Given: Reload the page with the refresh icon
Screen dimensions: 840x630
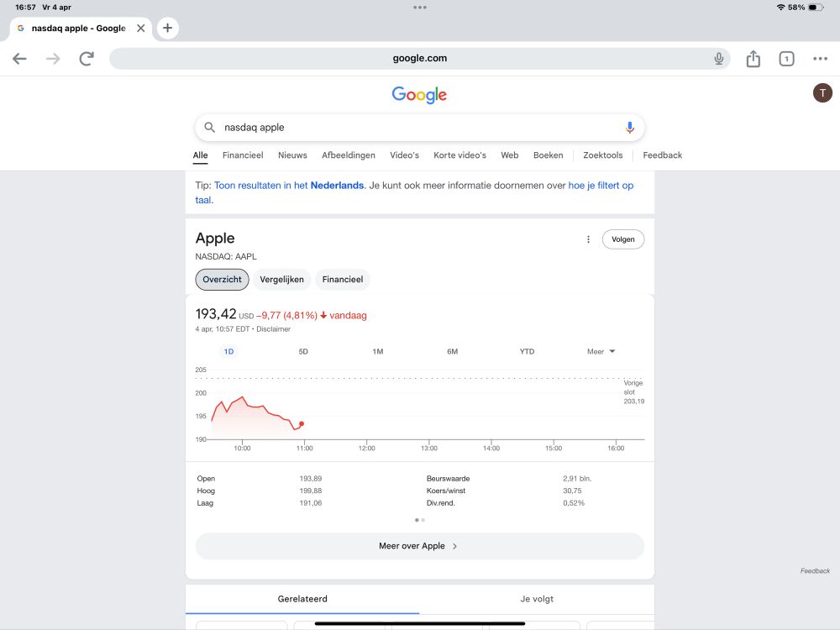Looking at the screenshot, I should click(x=87, y=59).
